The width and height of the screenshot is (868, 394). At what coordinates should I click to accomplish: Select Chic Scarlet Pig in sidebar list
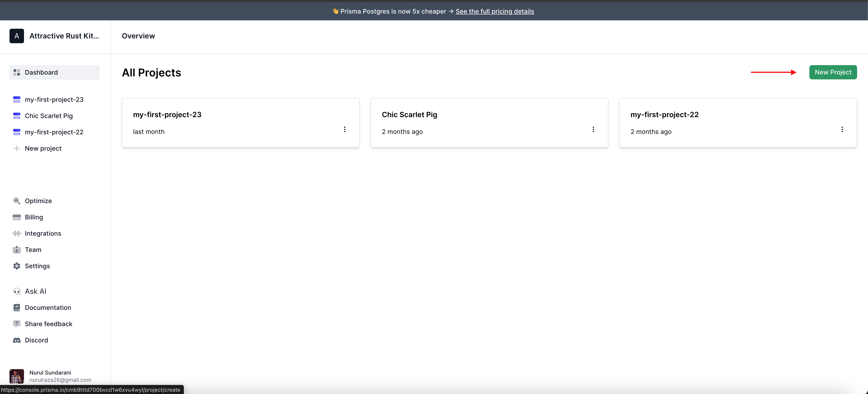[x=55, y=116]
